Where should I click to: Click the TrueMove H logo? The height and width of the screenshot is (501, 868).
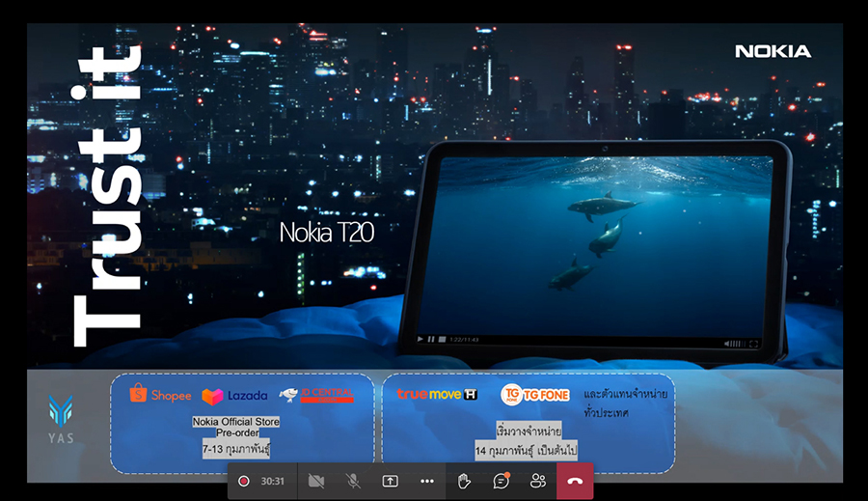(x=437, y=394)
